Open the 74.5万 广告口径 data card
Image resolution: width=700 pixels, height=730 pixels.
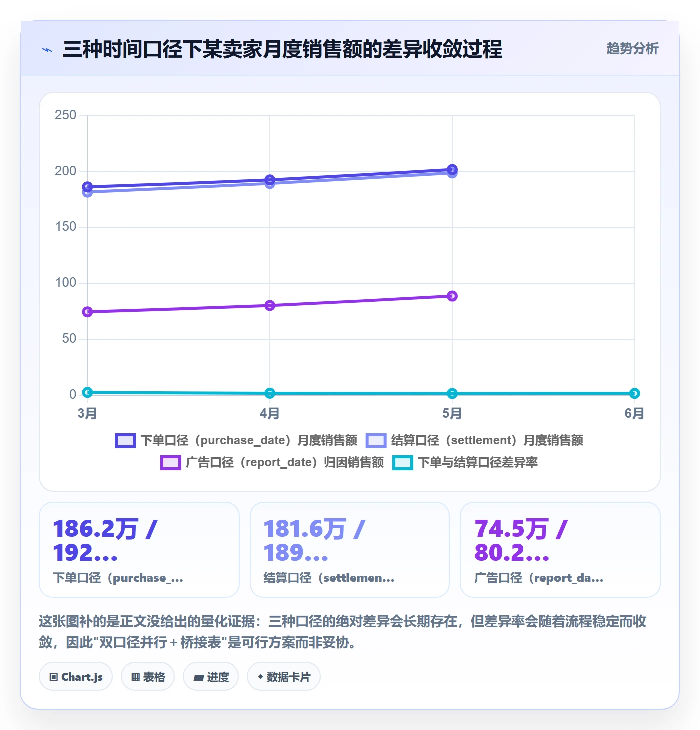pyautogui.click(x=560, y=550)
